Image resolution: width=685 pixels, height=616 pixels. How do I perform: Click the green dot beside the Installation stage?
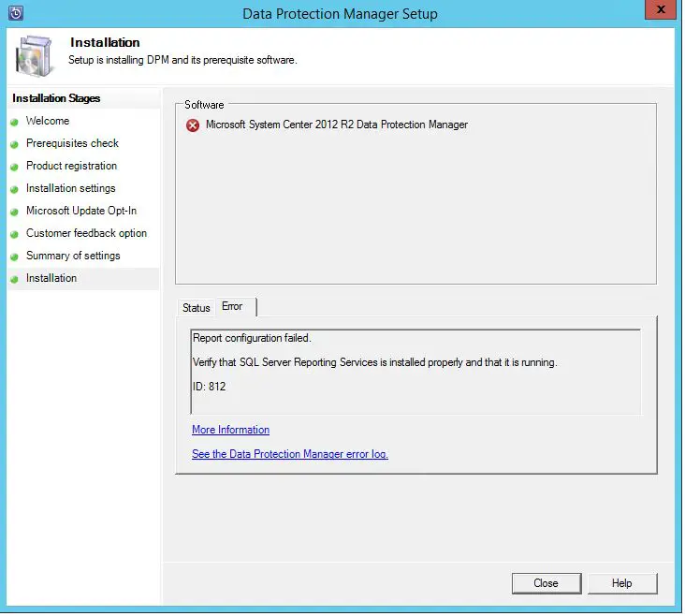pyautogui.click(x=14, y=279)
